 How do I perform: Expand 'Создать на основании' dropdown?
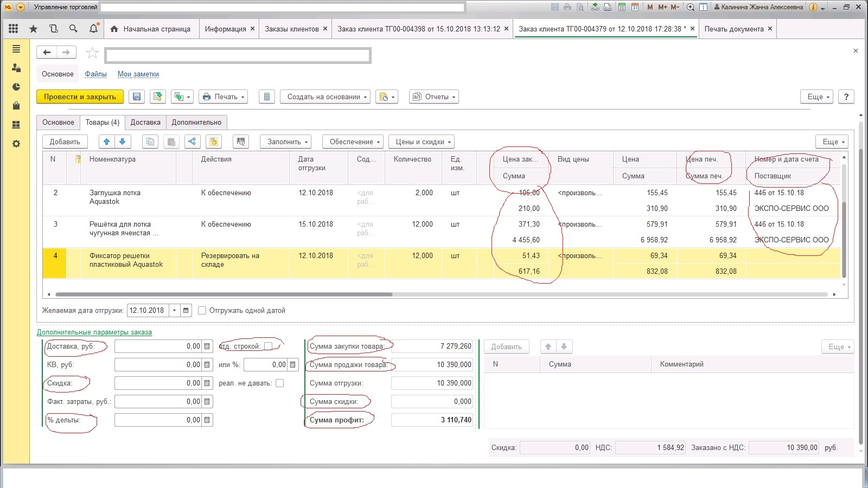tap(324, 97)
